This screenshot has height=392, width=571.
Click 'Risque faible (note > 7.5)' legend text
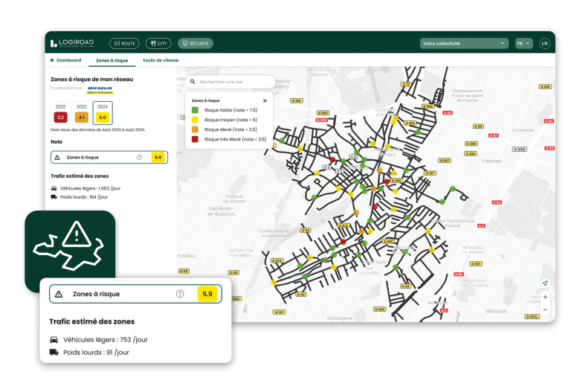coord(231,110)
